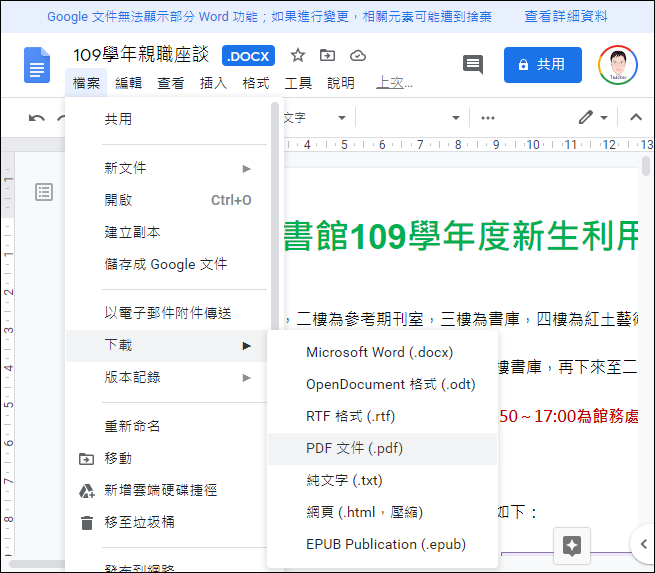This screenshot has width=655, height=573.
Task: Check cloud save status icon
Action: tap(358, 55)
